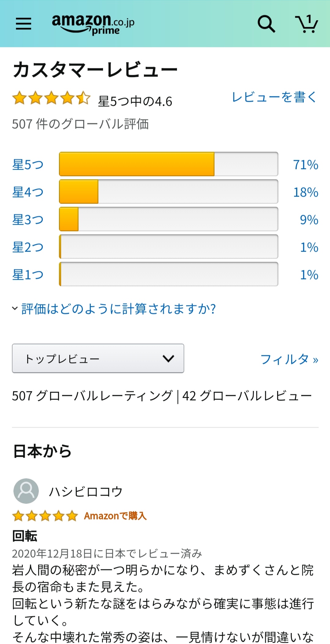The image size is (330, 644).
Task: Open the トップレビュー sort dropdown
Action: coord(98,358)
